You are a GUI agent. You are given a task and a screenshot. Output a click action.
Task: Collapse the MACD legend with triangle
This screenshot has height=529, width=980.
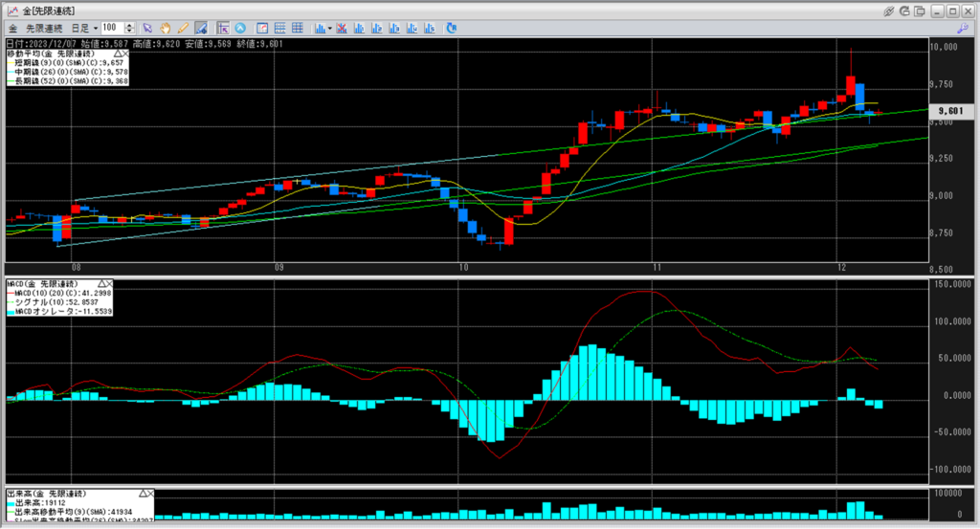click(x=101, y=283)
